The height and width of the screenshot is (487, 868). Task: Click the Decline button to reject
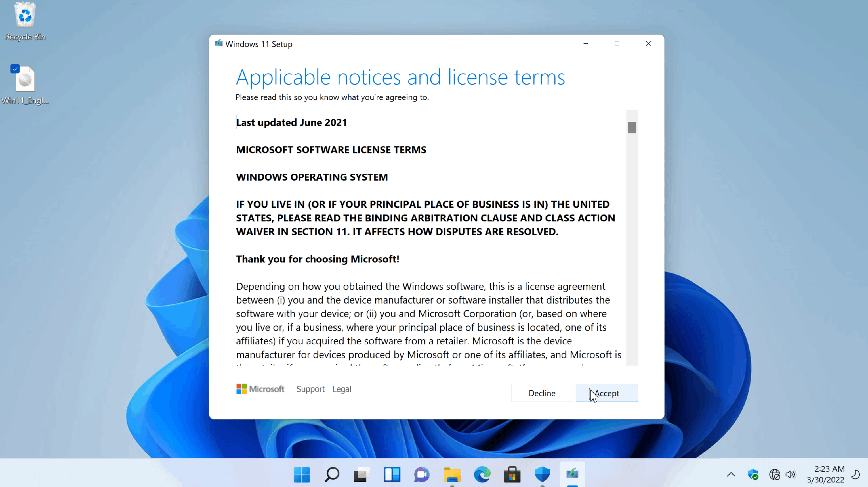[x=542, y=393]
